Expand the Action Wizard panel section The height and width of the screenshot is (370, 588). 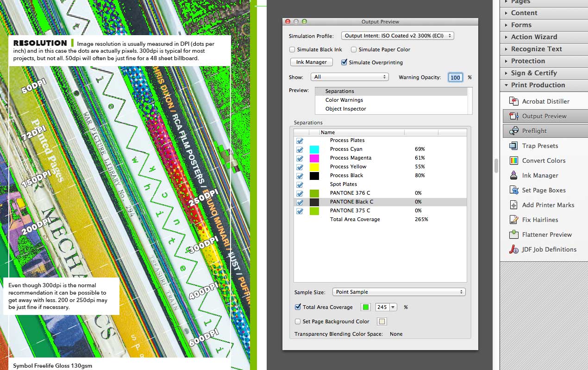[534, 37]
